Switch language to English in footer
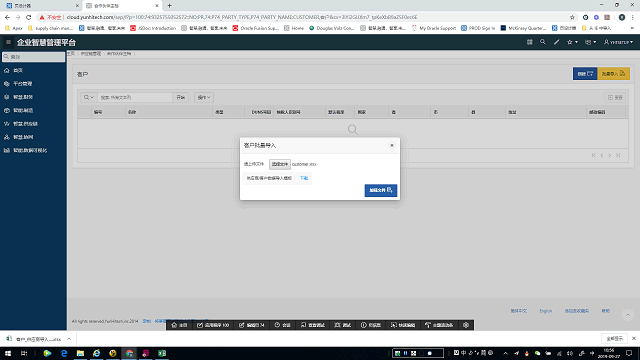 pos(545,311)
